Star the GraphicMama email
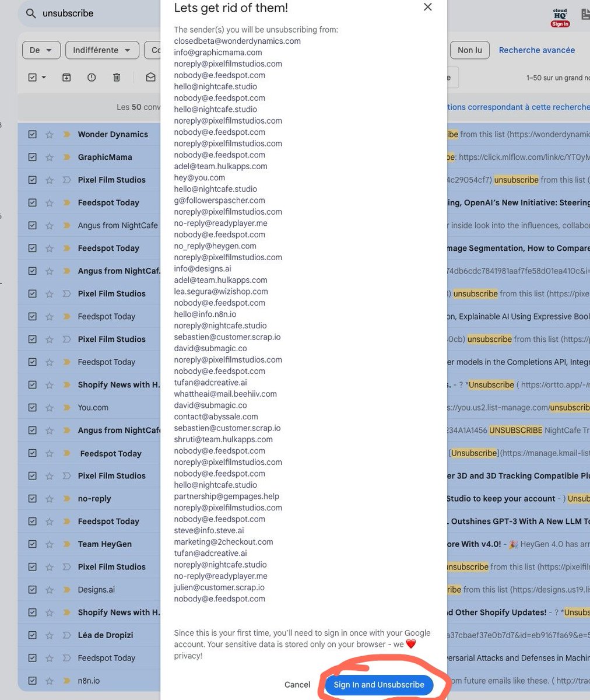 [x=50, y=157]
